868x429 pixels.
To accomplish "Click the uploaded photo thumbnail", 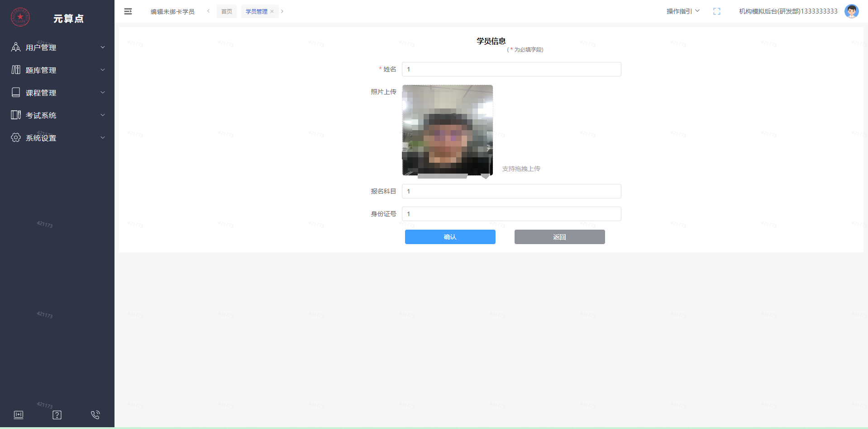I will 448,130.
